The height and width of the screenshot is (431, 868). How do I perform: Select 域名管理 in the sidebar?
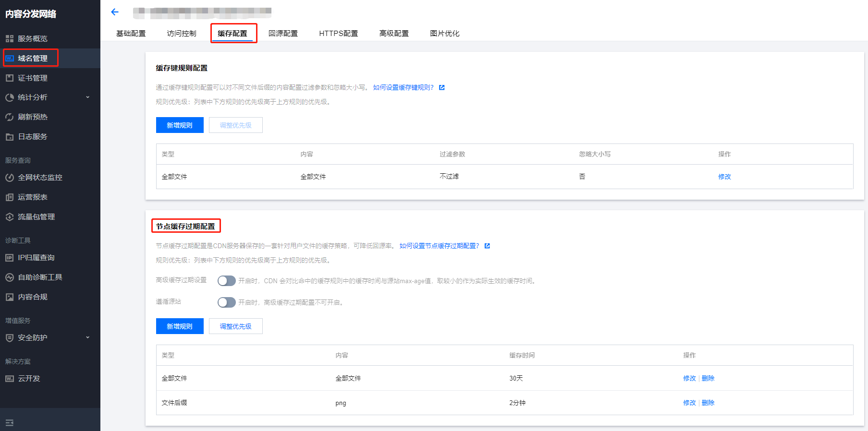pos(33,58)
